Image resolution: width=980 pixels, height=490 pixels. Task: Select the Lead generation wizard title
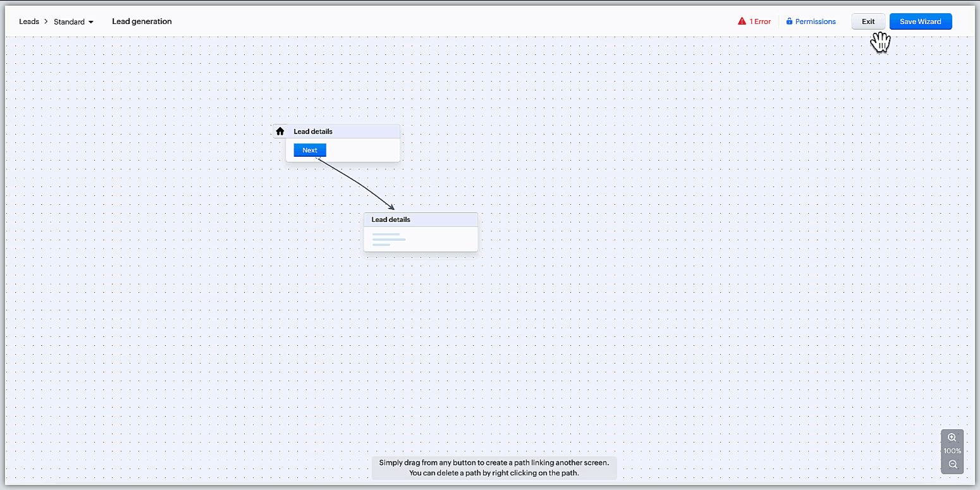(x=142, y=21)
